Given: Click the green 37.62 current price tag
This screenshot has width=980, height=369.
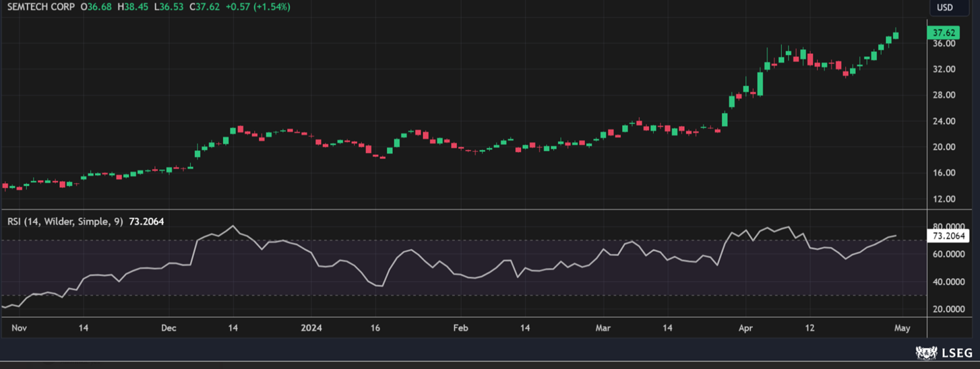Looking at the screenshot, I should pos(943,32).
